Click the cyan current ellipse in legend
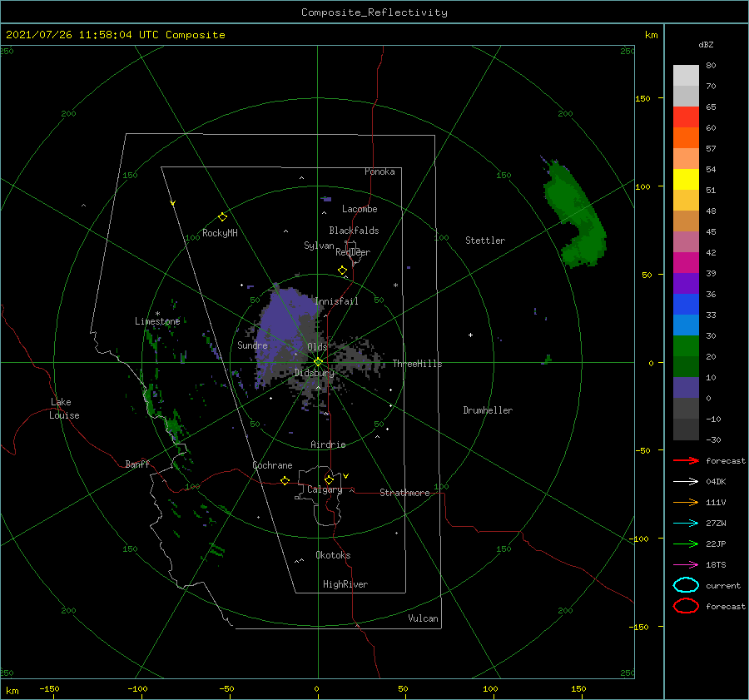749x700 pixels. [x=686, y=585]
